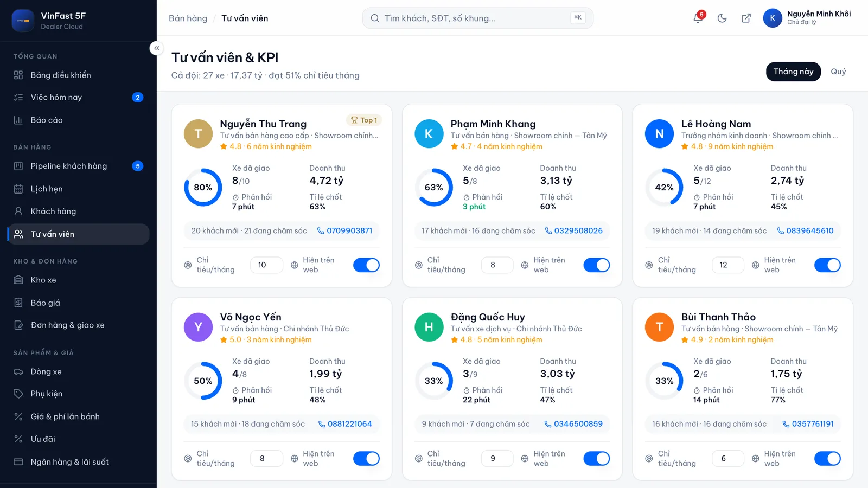Open the external link icon in header
The height and width of the screenshot is (488, 868).
coord(746,18)
